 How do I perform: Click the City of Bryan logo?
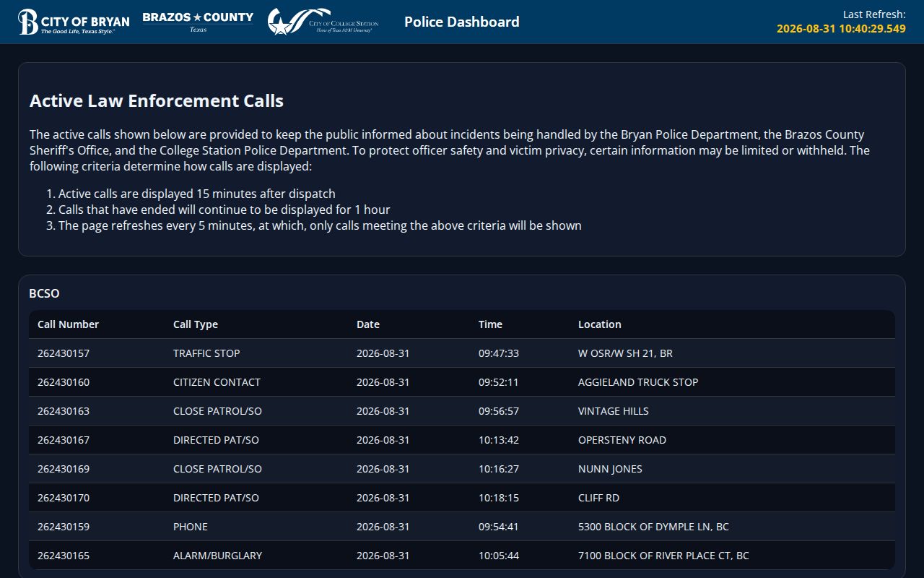tap(74, 22)
